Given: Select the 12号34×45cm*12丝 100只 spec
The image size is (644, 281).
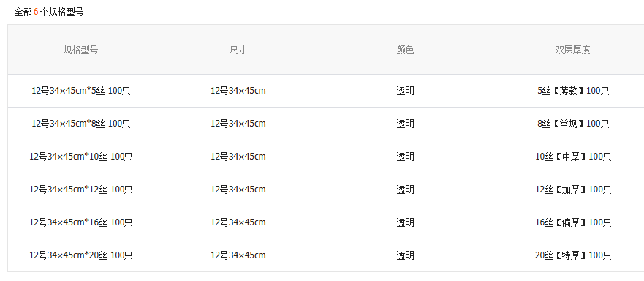Looking at the screenshot, I should [x=81, y=190].
